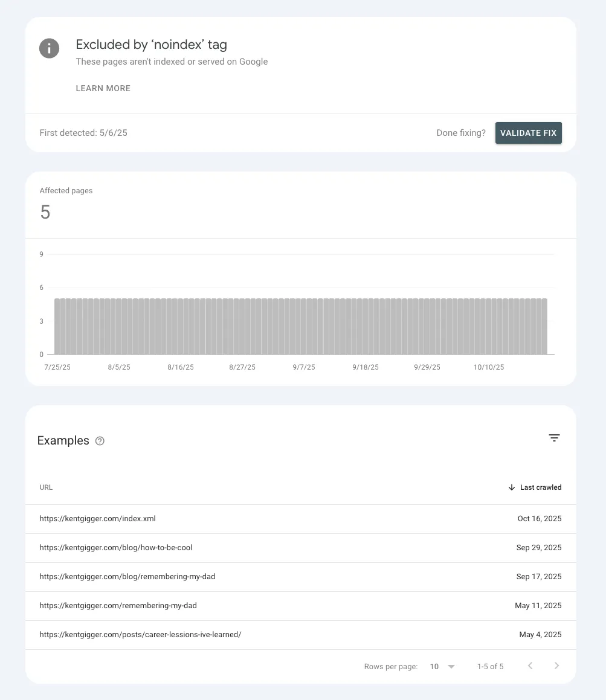The height and width of the screenshot is (700, 606).
Task: Select the URL row crawled May 11, 2025
Action: click(118, 606)
